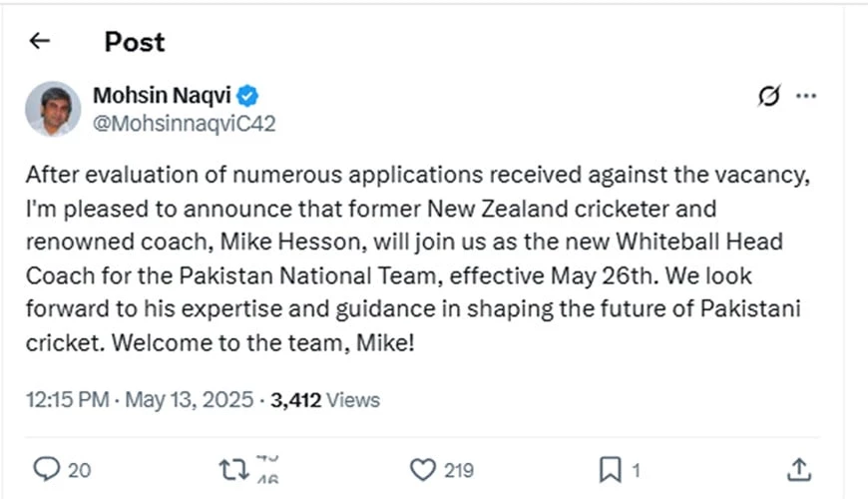Open the Grok icon beside the menu
The height and width of the screenshot is (499, 868).
point(768,96)
